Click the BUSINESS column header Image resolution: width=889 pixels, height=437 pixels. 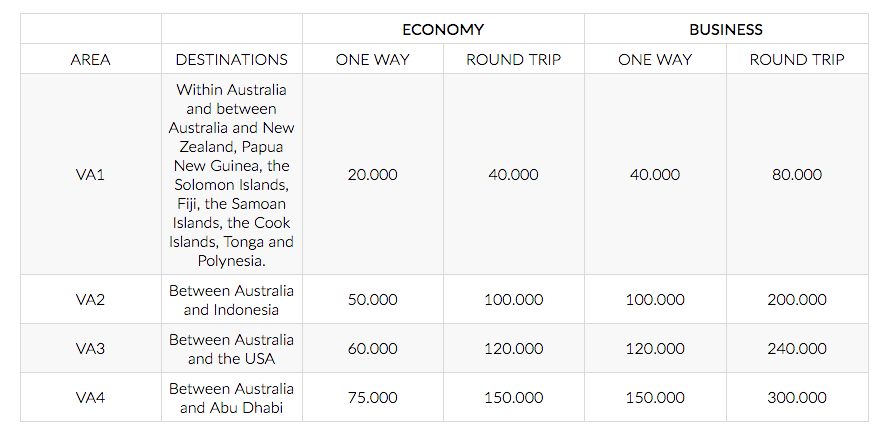point(726,29)
